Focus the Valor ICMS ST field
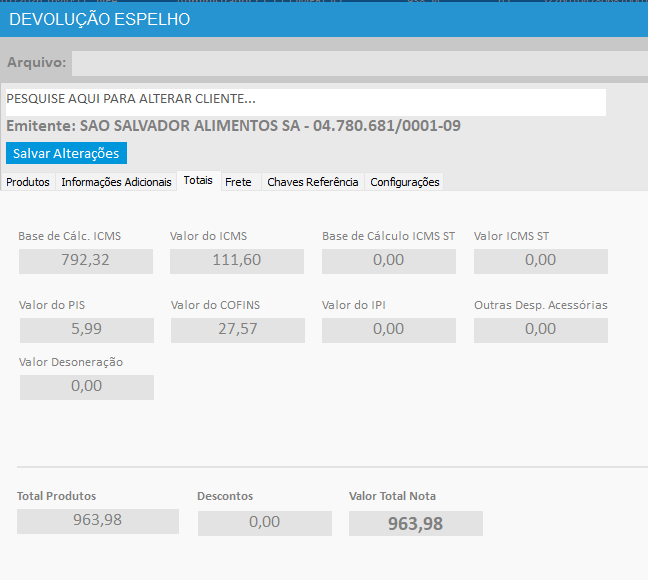 [x=540, y=261]
